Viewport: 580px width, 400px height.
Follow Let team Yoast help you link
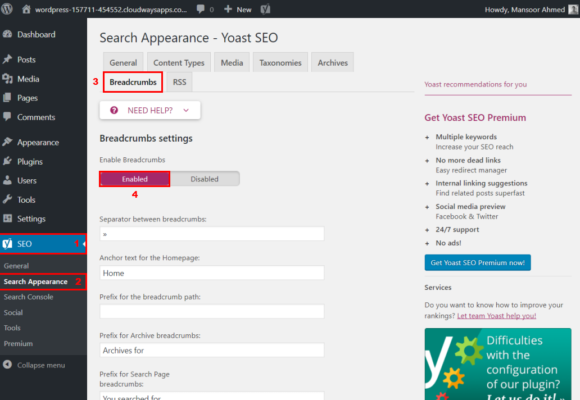[496, 316]
